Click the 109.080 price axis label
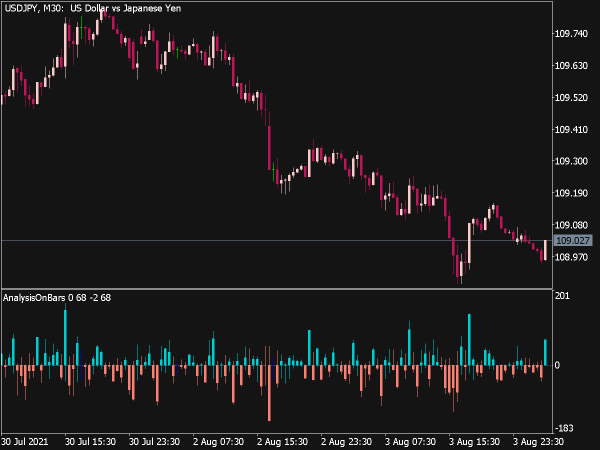Screen dimensions: 600x450 click(571, 225)
